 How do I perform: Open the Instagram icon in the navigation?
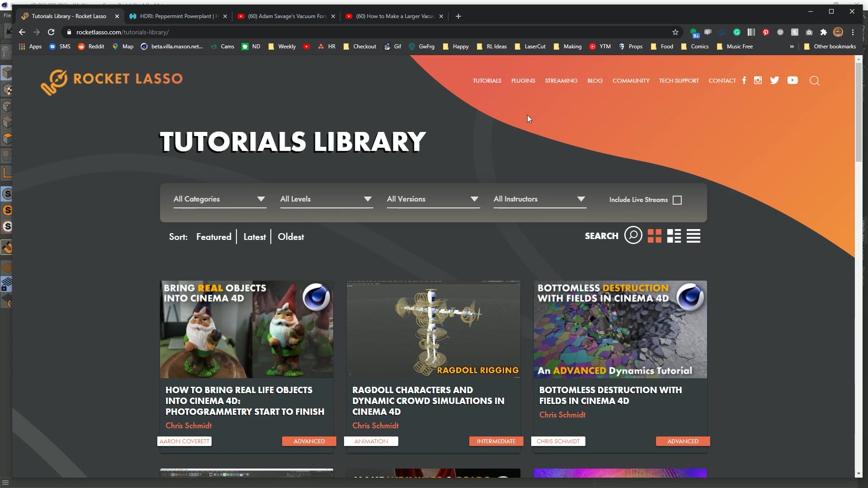click(758, 80)
